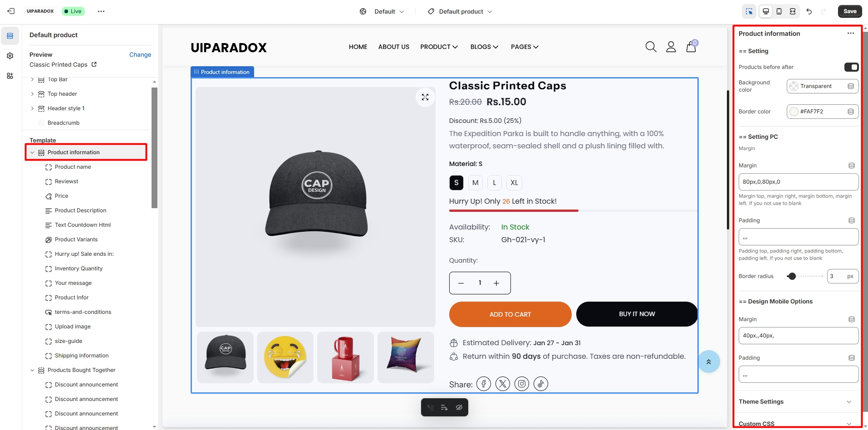Click the scroll-to-top round button
The image size is (868, 430).
click(x=709, y=362)
